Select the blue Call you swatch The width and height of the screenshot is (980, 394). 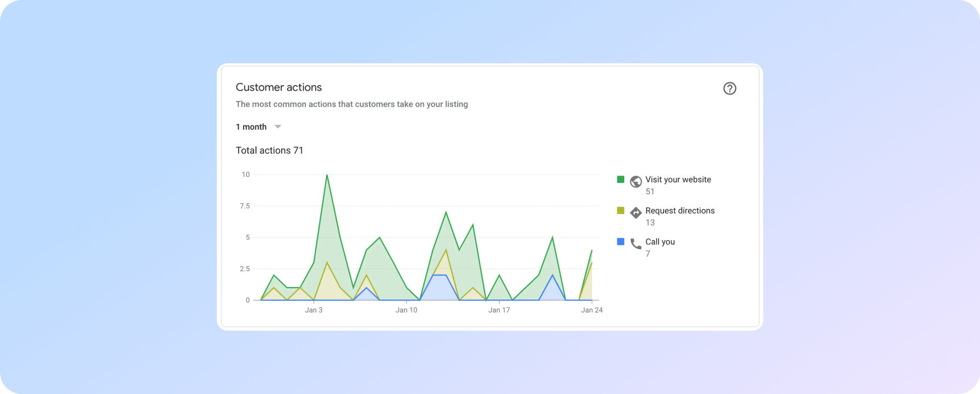click(620, 241)
